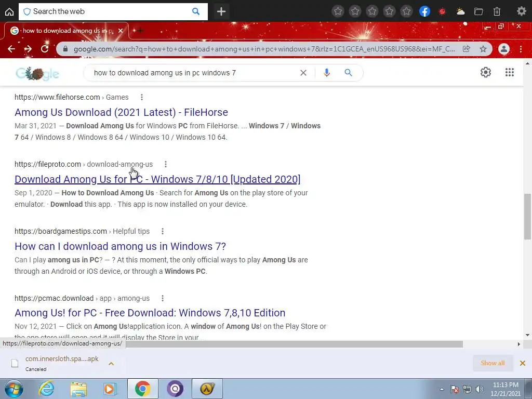The image size is (532, 399).
Task: Open the Google apps grid
Action: pos(510,72)
